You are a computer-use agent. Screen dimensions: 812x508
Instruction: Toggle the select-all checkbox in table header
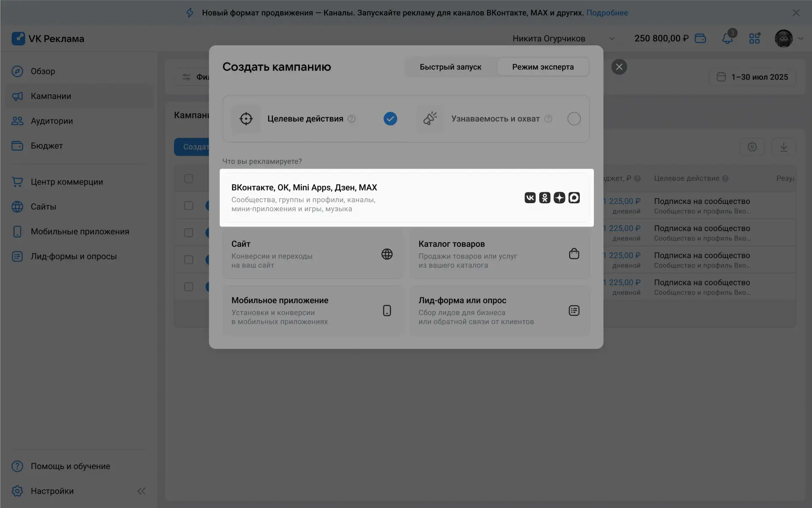[x=189, y=179]
